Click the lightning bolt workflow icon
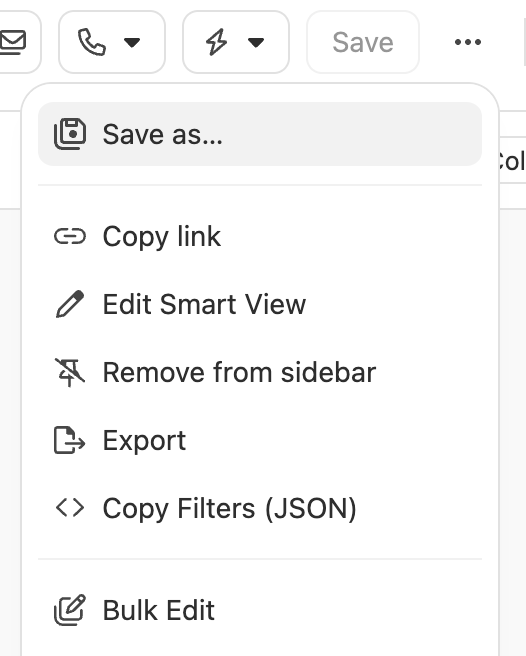The image size is (526, 656). (216, 42)
